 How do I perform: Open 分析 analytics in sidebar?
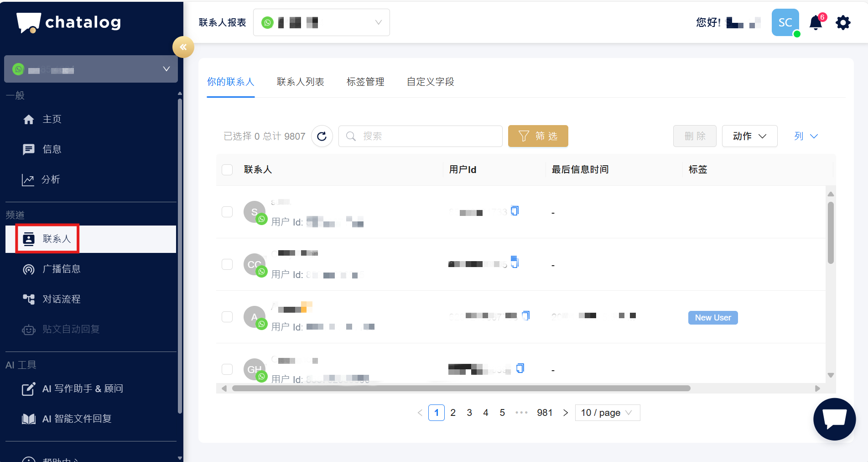point(50,179)
